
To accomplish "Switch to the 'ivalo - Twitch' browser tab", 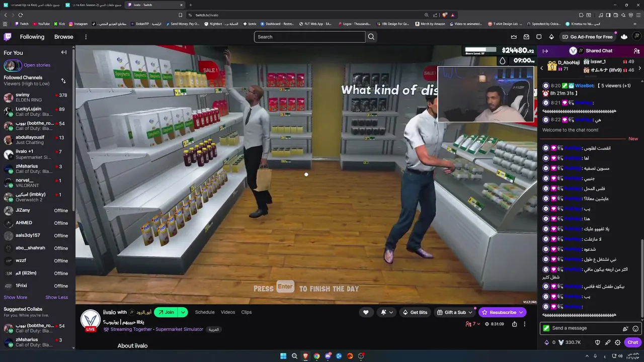I will tap(156, 5).
